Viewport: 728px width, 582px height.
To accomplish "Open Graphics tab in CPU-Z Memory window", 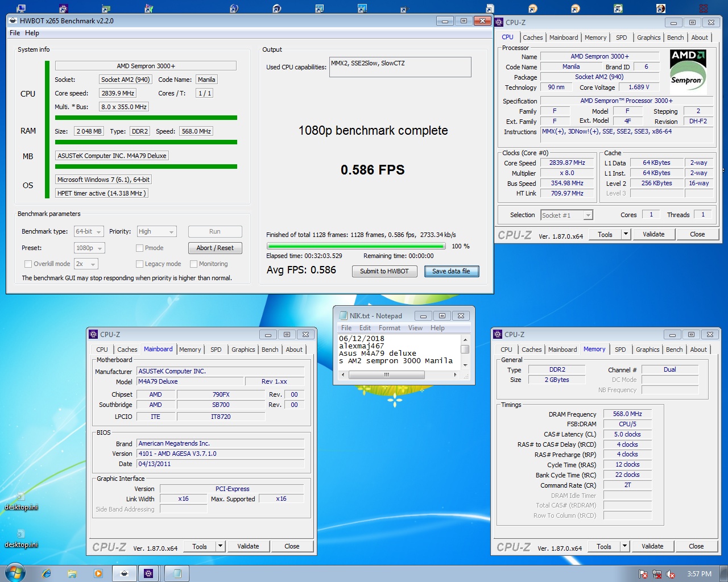I will (x=648, y=350).
